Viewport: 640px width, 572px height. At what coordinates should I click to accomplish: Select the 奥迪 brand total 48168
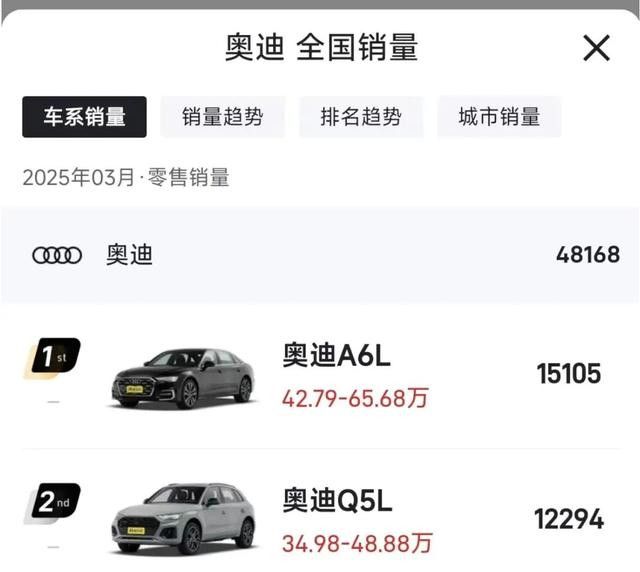[588, 255]
